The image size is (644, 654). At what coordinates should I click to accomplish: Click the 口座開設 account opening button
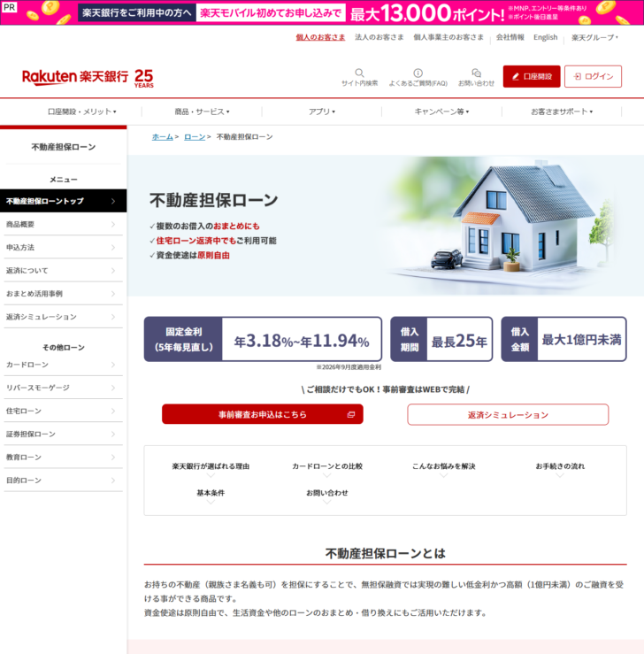[532, 76]
